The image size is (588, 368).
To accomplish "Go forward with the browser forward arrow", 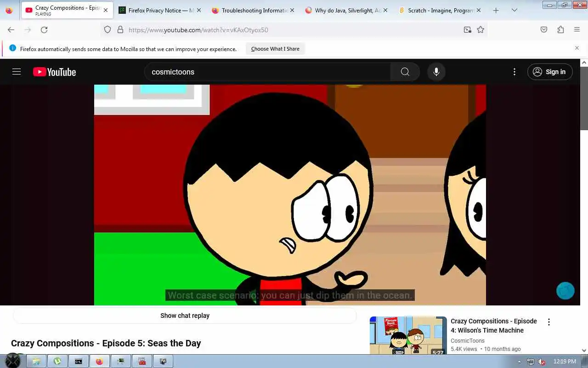I will tap(28, 30).
